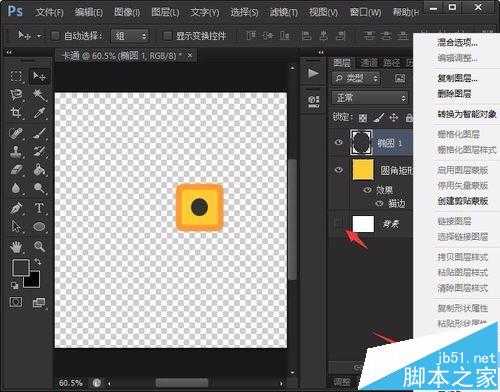Select the Brush tool
Image resolution: width=500 pixels, height=392 pixels.
[39, 133]
